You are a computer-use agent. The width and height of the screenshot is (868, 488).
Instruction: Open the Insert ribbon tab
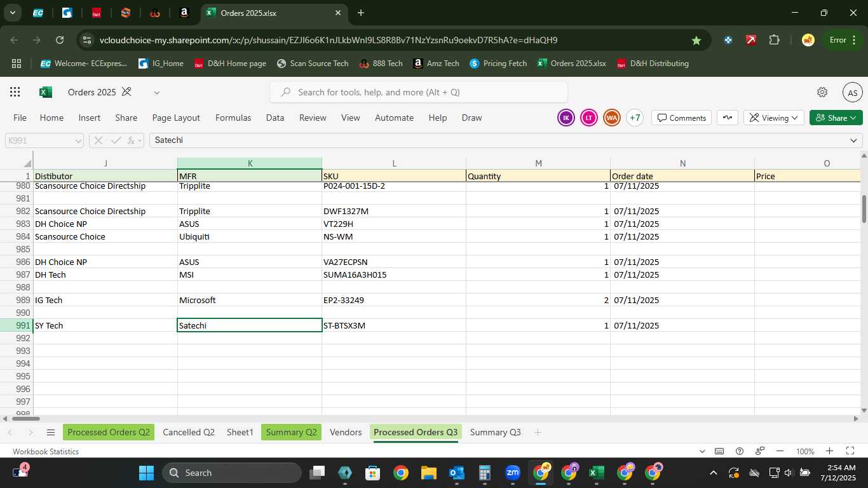pos(90,118)
